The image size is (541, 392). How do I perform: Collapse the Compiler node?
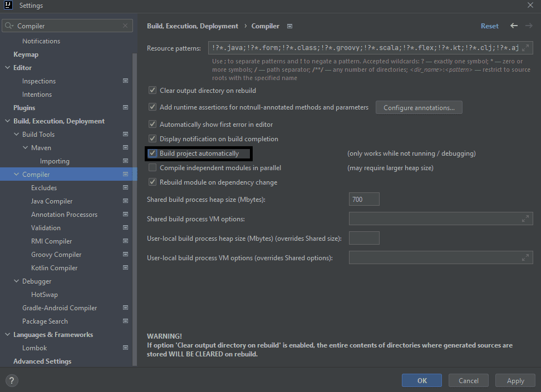(x=16, y=175)
